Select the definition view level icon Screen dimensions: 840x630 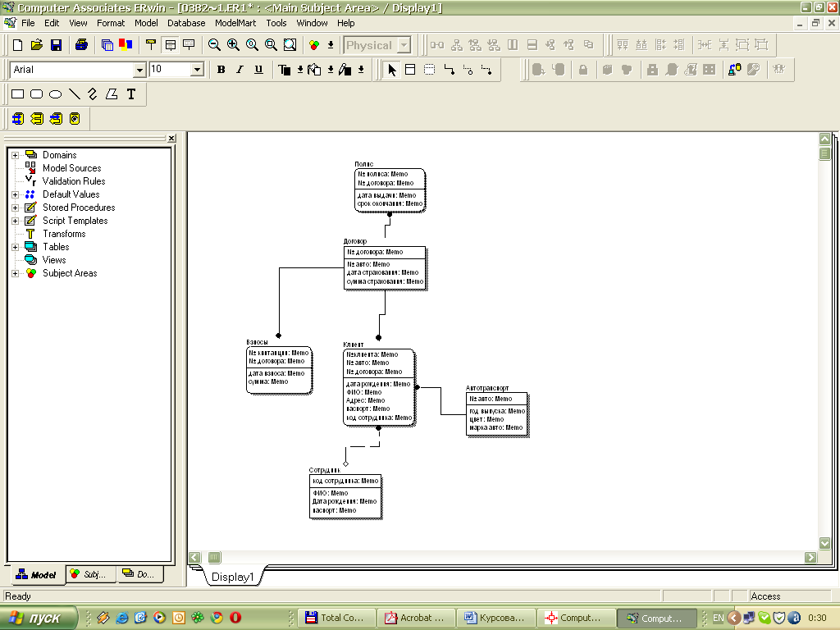click(x=189, y=45)
